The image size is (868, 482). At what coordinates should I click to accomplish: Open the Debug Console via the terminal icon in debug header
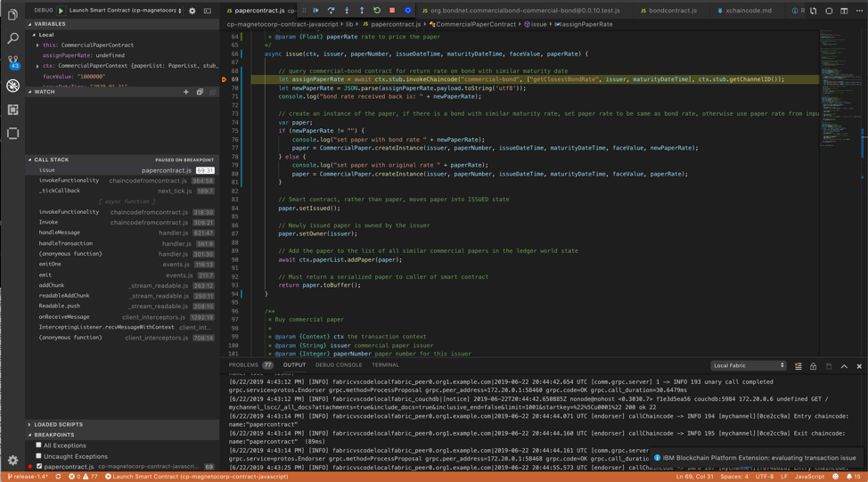point(208,11)
